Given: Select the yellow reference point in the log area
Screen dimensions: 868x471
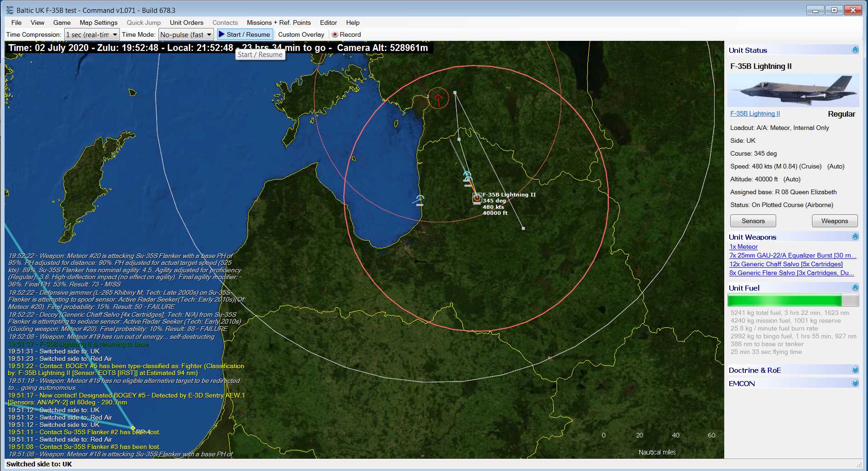Looking at the screenshot, I should pos(133,428).
